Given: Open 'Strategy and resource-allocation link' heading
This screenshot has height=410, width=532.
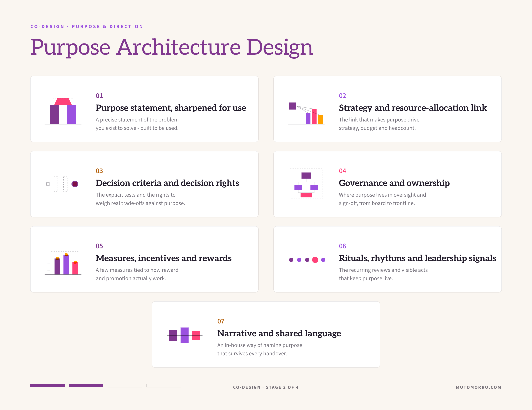Looking at the screenshot, I should tap(413, 108).
